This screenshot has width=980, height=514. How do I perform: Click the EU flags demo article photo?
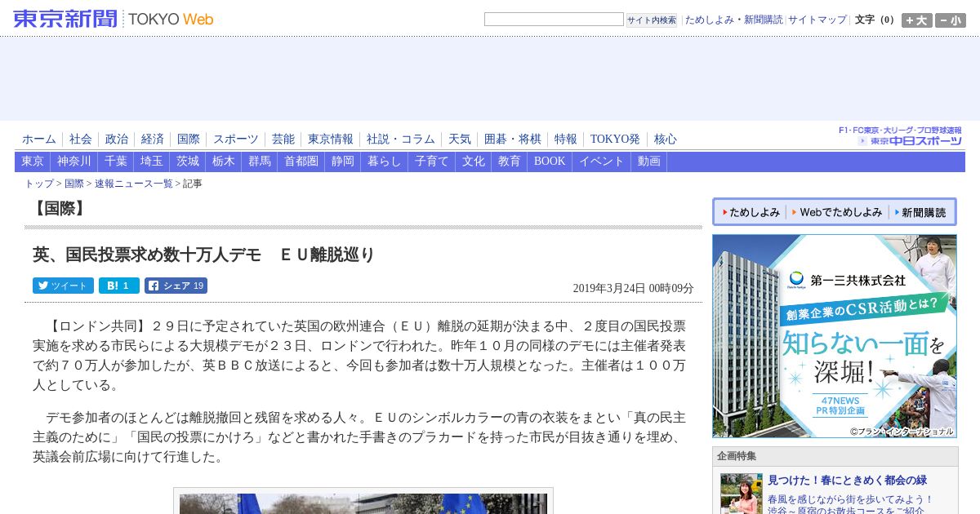(x=363, y=503)
